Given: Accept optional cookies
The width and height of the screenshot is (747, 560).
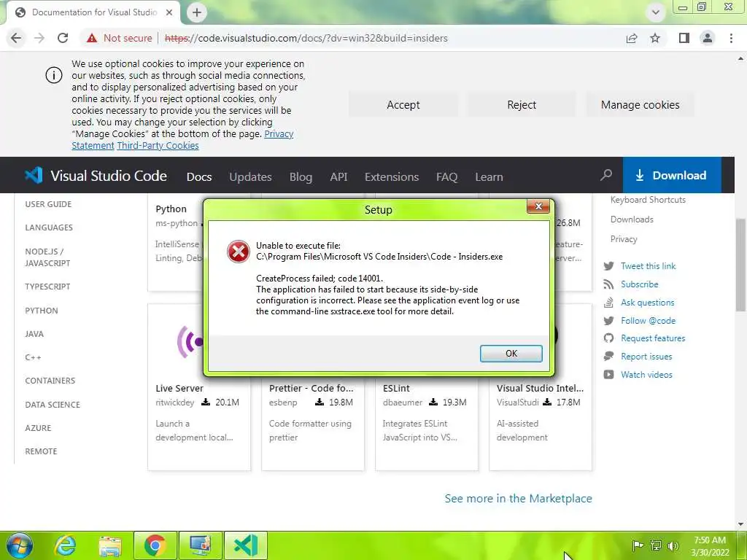Looking at the screenshot, I should (x=403, y=105).
